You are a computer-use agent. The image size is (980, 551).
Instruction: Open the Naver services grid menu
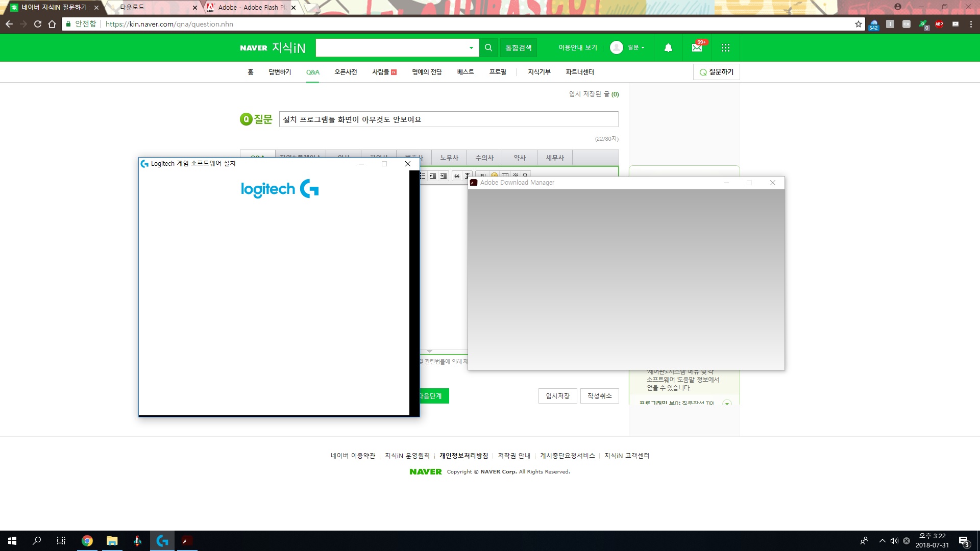point(725,47)
